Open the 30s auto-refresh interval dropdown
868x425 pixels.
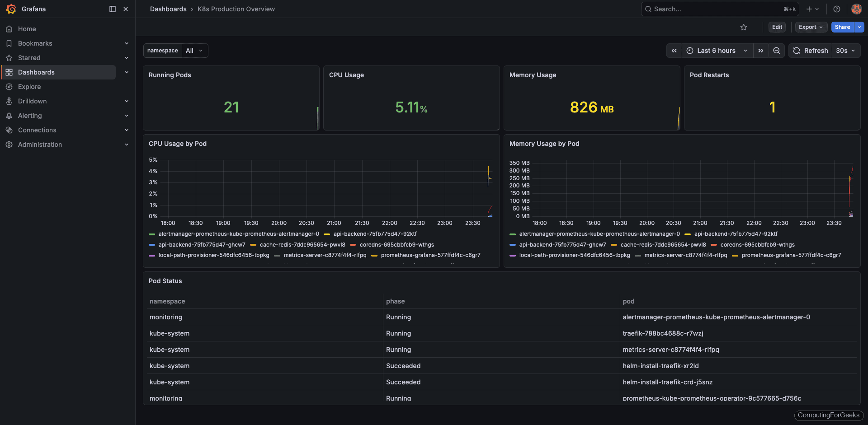click(846, 51)
